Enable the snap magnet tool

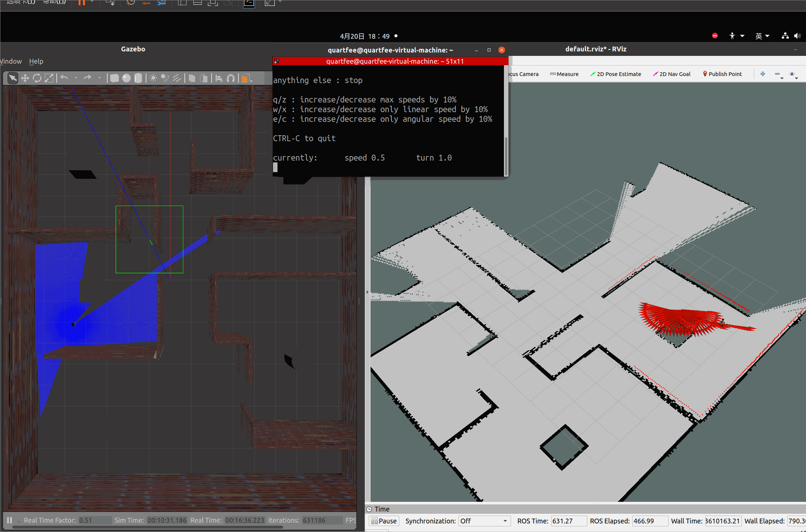pyautogui.click(x=231, y=78)
